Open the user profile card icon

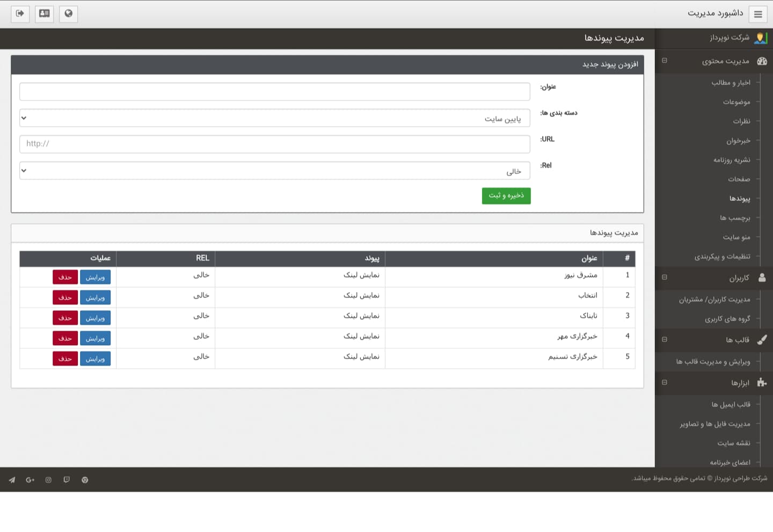point(44,13)
